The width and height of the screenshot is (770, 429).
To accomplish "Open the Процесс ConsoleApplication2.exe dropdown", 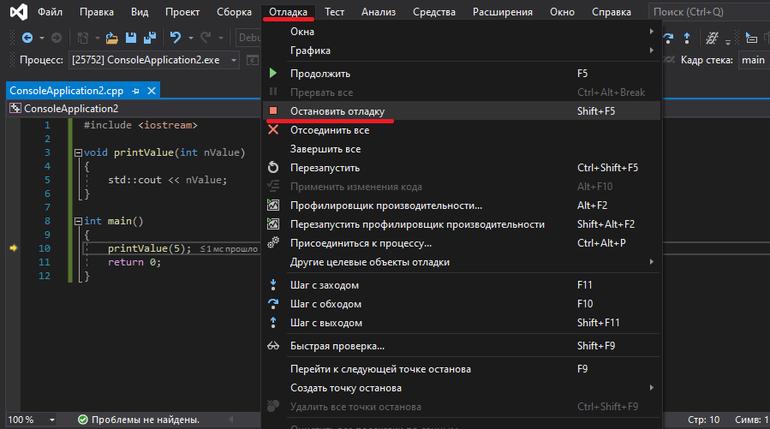I will (x=153, y=60).
